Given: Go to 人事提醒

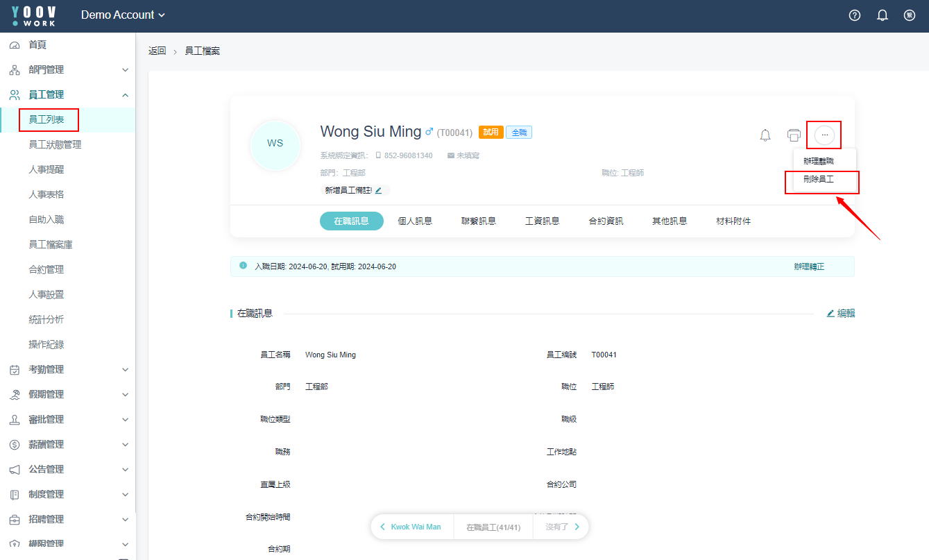Looking at the screenshot, I should (x=46, y=170).
